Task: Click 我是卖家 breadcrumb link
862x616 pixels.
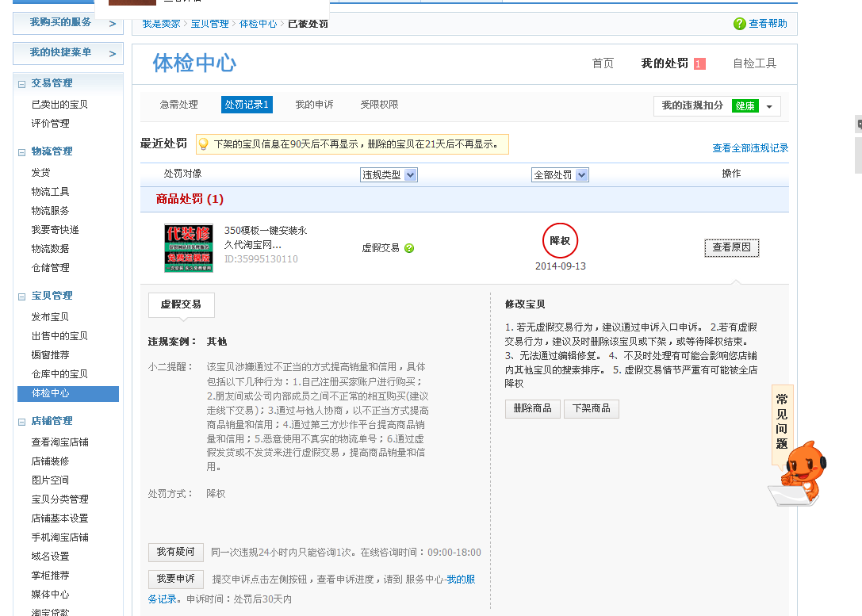Action: coord(161,24)
